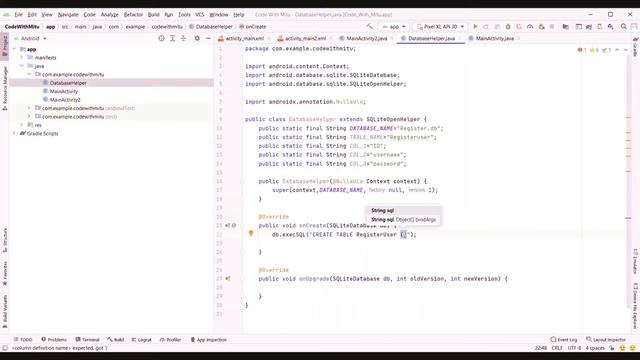
Task: Expand com.example.codewithmitu (test) package
Action: (x=29, y=116)
